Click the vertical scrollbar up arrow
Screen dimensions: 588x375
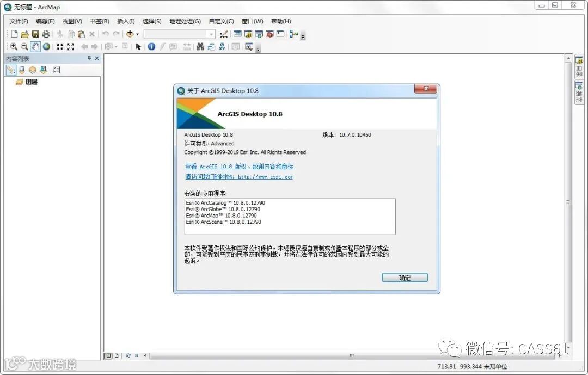tap(568, 58)
